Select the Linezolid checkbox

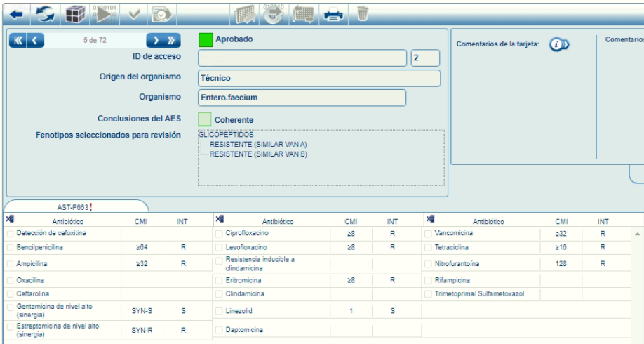[x=220, y=310]
